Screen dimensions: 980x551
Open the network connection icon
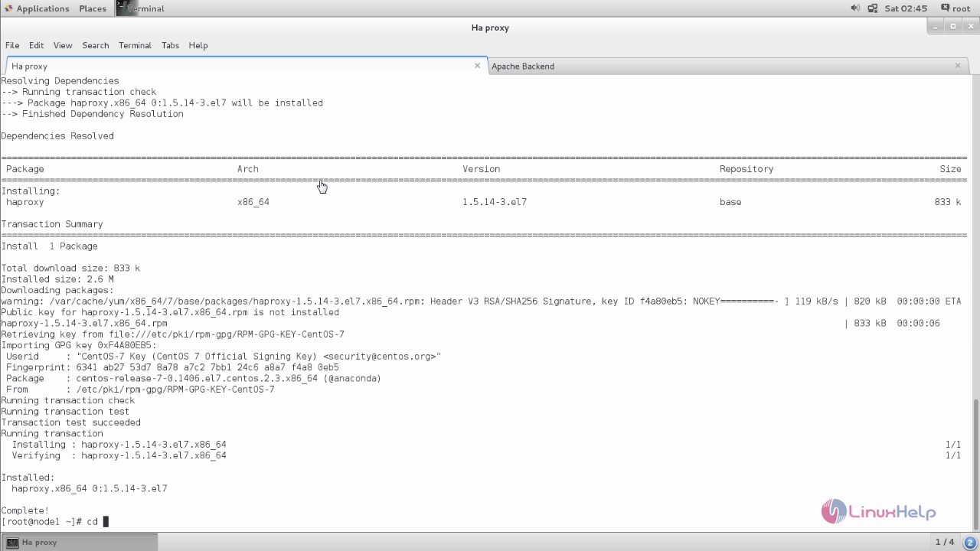[872, 8]
